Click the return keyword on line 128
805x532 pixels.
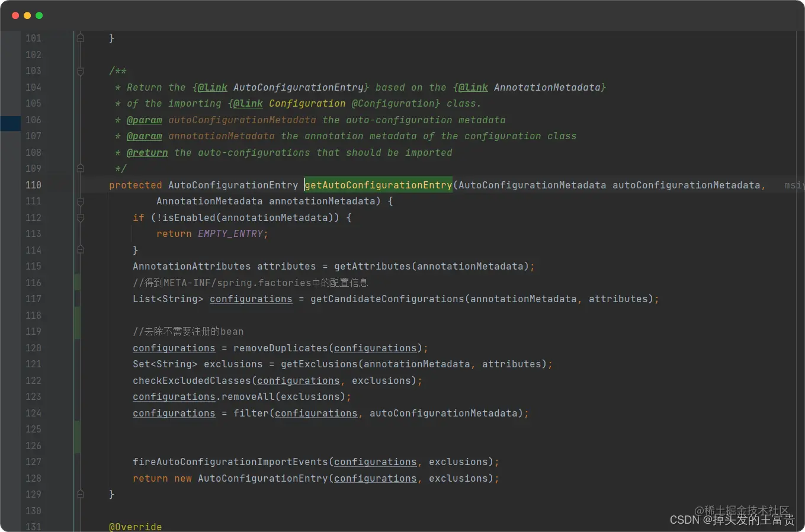tap(150, 479)
